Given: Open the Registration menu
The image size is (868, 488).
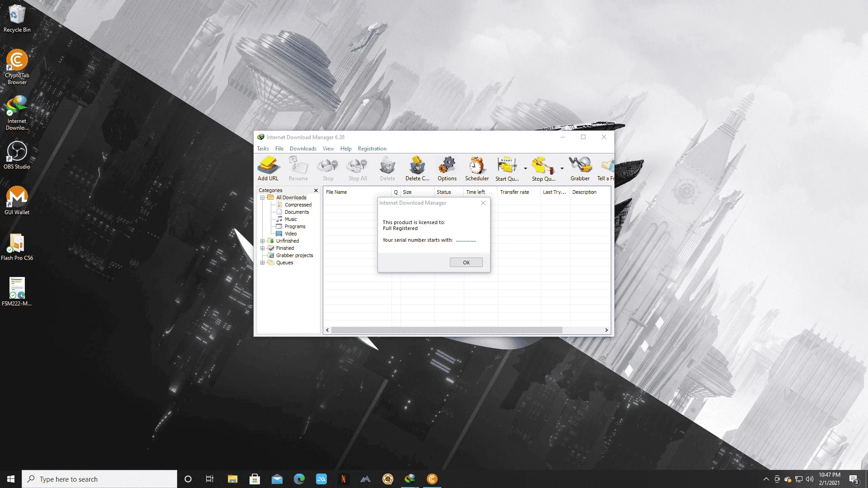Looking at the screenshot, I should pos(372,149).
